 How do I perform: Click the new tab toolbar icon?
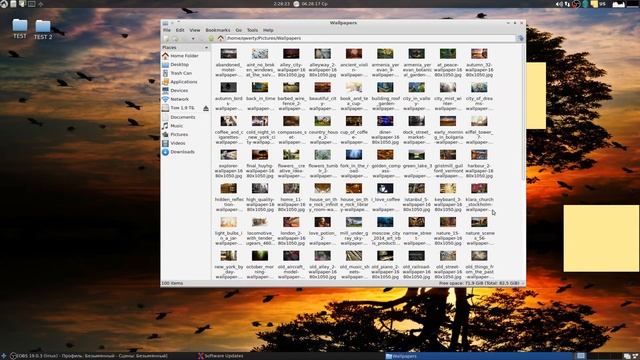166,38
